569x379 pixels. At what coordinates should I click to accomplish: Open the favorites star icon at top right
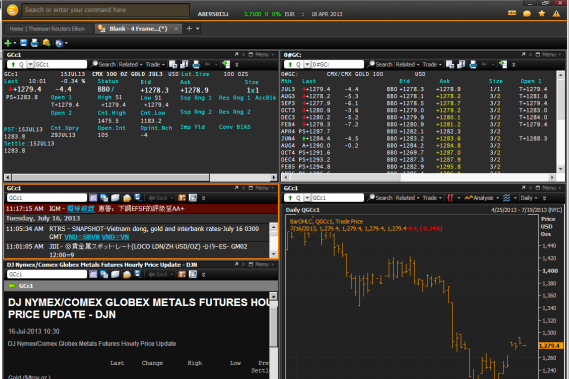(x=542, y=13)
